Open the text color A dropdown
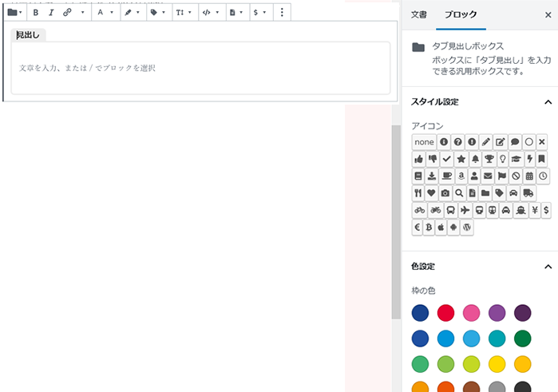This screenshot has width=558, height=392. coord(105,13)
